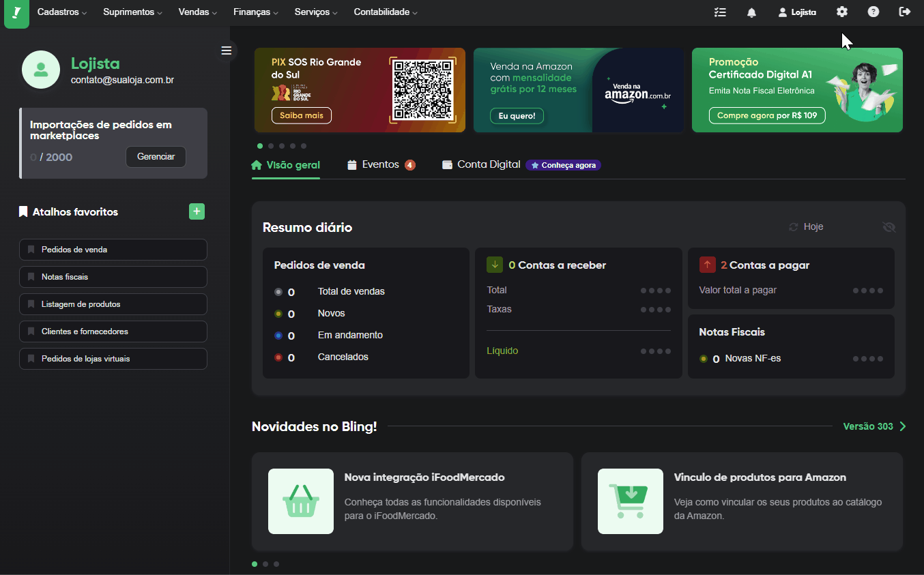Viewport: 924px width, 575px height.
Task: Open the Clientes e fornecedores shortcut
Action: point(113,331)
